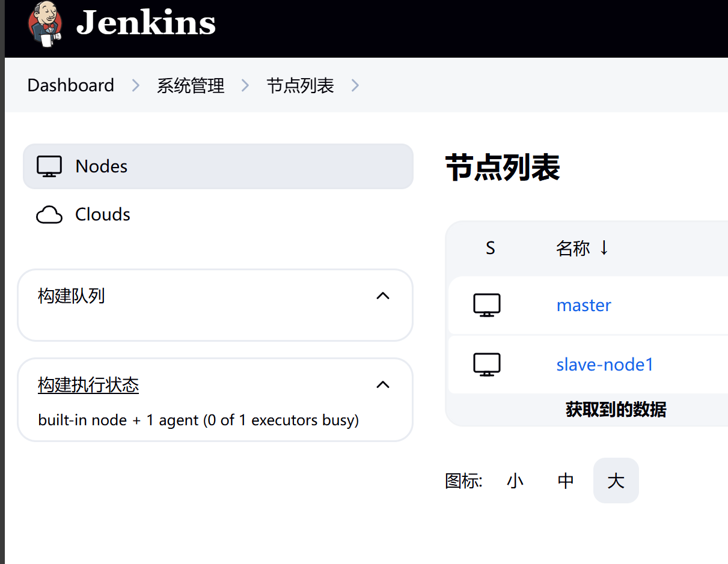Open the 构建执行状态 link
Viewport: 728px width, 564px height.
pyautogui.click(x=88, y=384)
